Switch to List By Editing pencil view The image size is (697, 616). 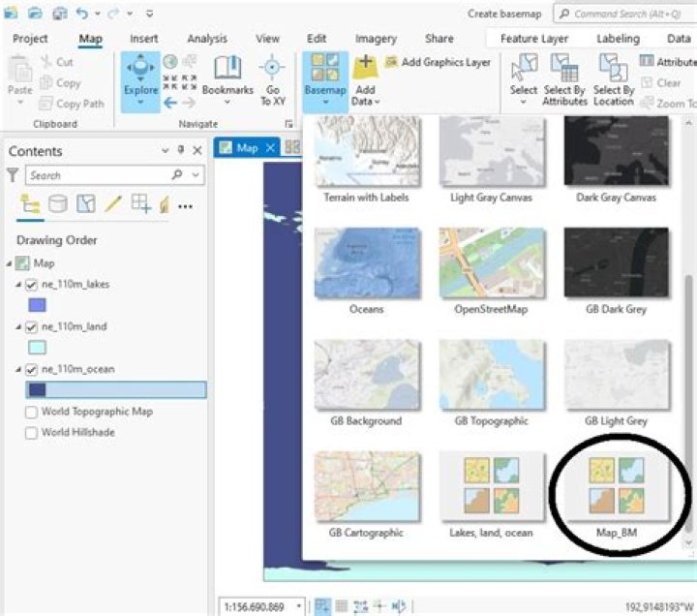pyautogui.click(x=113, y=204)
